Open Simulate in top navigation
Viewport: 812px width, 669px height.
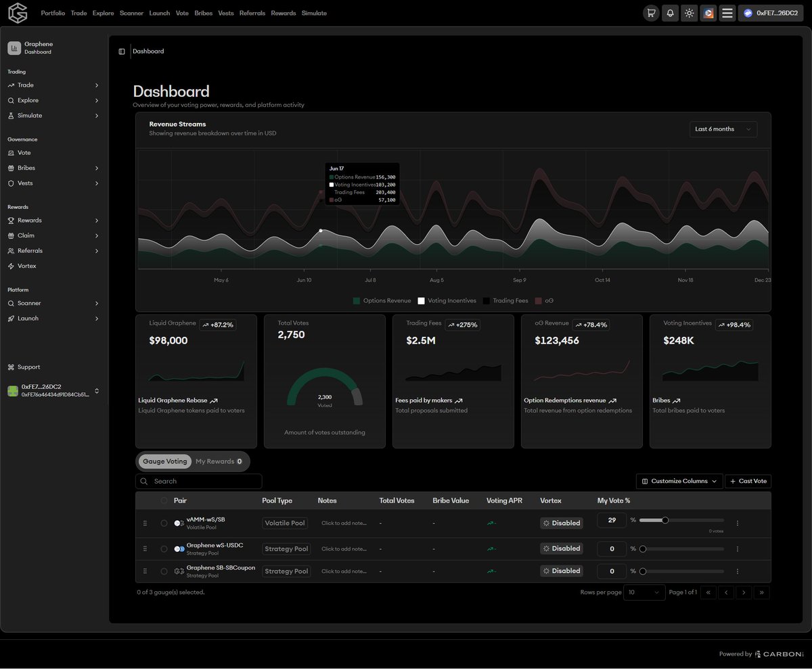pos(314,13)
